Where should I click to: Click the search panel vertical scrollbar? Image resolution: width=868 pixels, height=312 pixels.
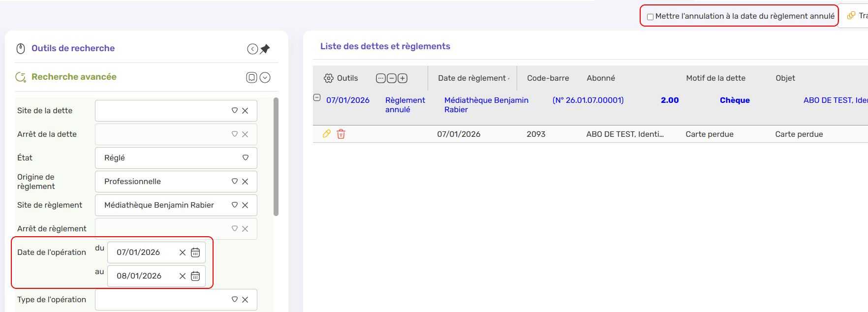(276, 156)
